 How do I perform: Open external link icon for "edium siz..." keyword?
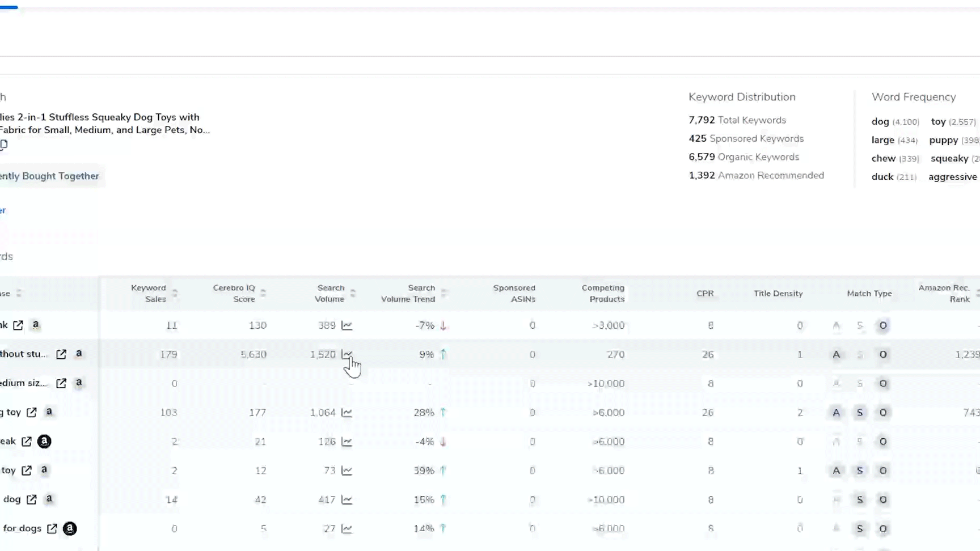click(61, 383)
